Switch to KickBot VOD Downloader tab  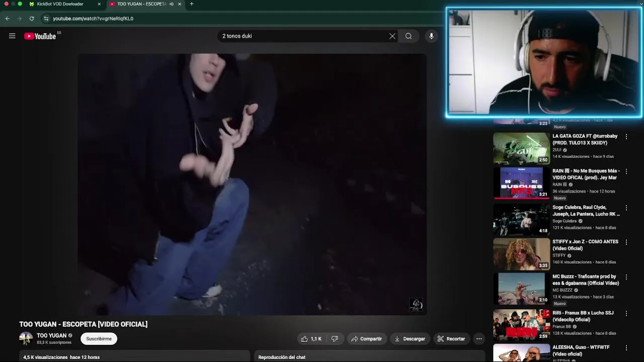[x=60, y=4]
